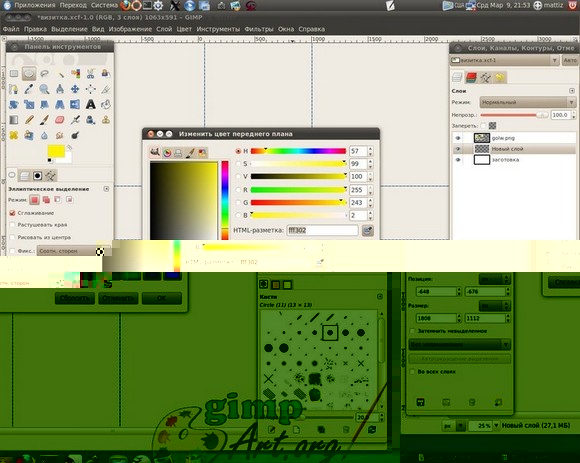Select the Eraser tool
580x463 pixels.
60,120
